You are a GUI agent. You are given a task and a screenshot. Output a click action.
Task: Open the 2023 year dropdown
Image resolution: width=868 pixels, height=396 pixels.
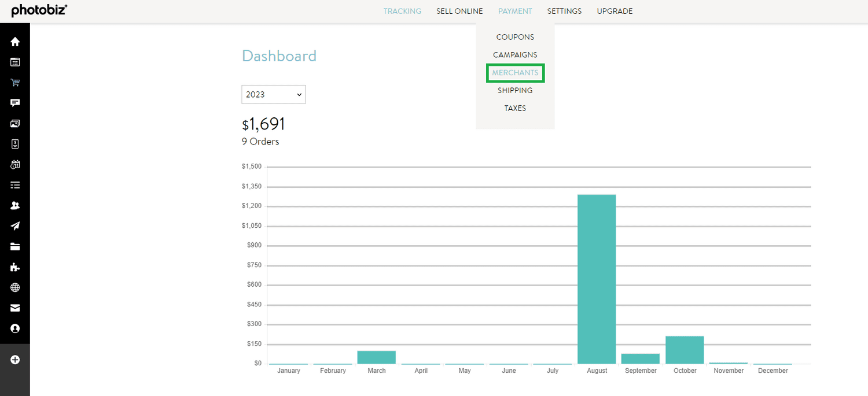click(273, 95)
